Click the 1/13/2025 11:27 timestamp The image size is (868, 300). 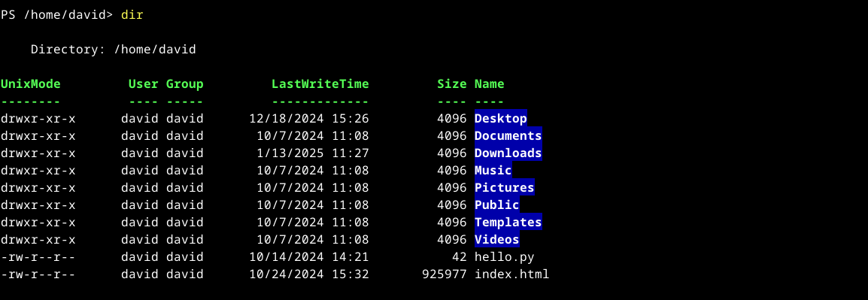pyautogui.click(x=313, y=153)
